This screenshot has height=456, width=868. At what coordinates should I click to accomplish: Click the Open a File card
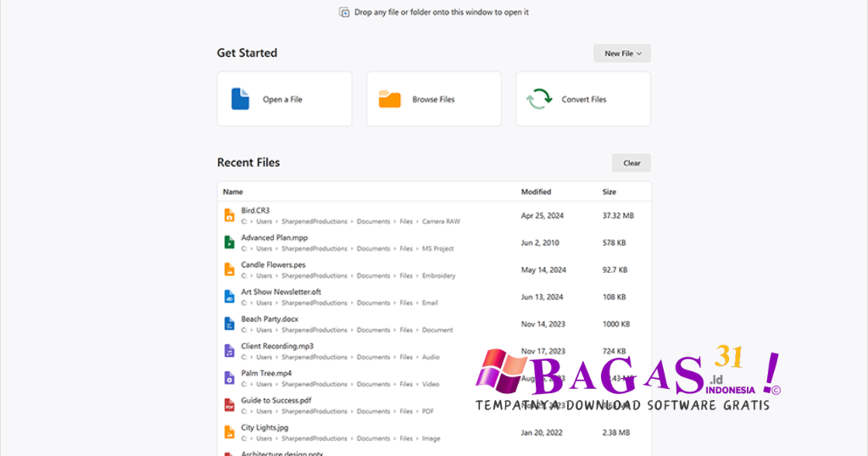pos(285,99)
